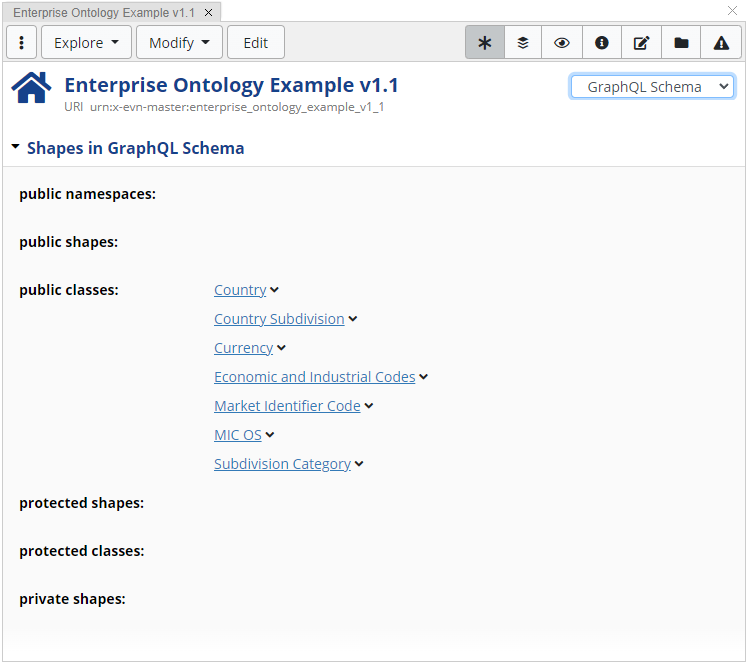Close the Enterprise Ontology Example v1.1 tab
Viewport: 748px width, 664px height.
click(208, 13)
